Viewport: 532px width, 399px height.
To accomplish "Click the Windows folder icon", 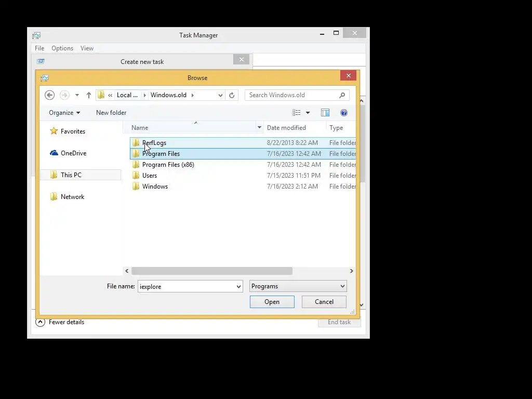I will point(136,187).
